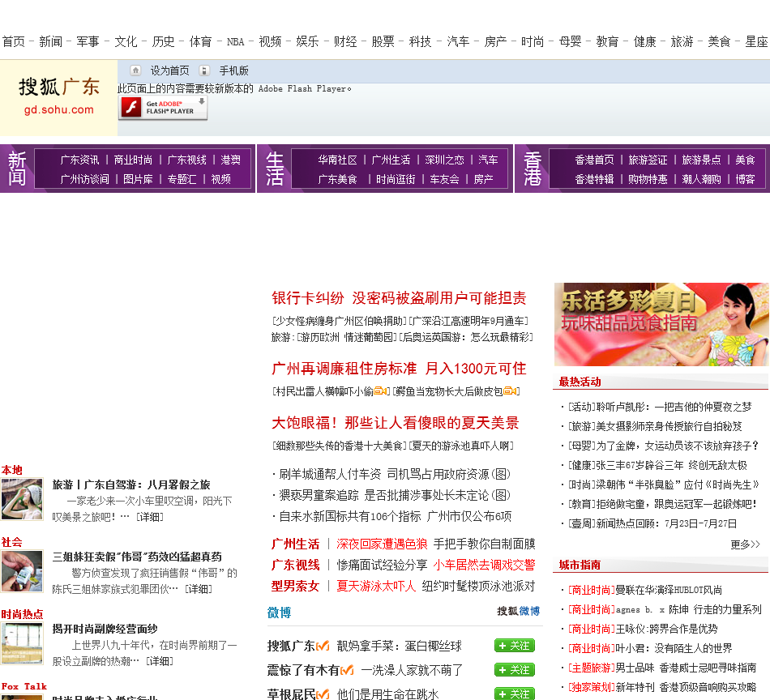
Task: Open 梁朝伟"半张臭脸"应付《时尚先生》 item
Action: [664, 485]
